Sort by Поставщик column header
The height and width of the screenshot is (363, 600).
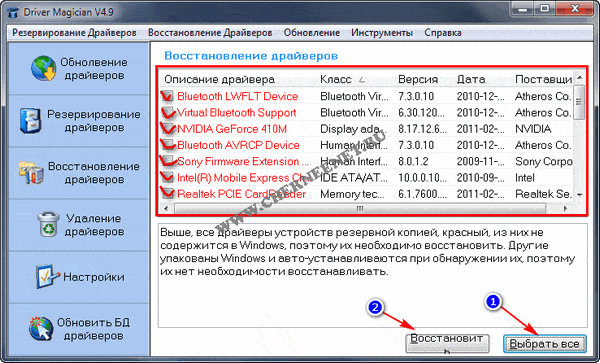[543, 79]
